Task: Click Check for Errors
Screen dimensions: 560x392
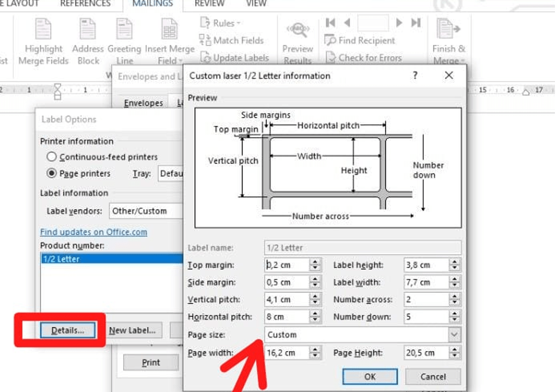Action: (x=363, y=58)
